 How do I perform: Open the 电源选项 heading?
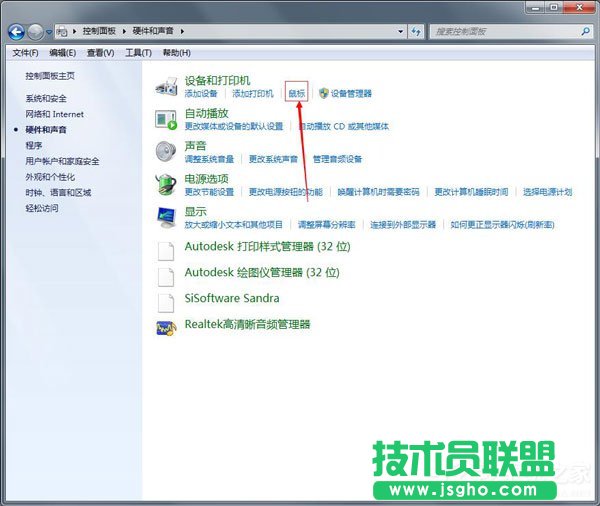coord(206,179)
